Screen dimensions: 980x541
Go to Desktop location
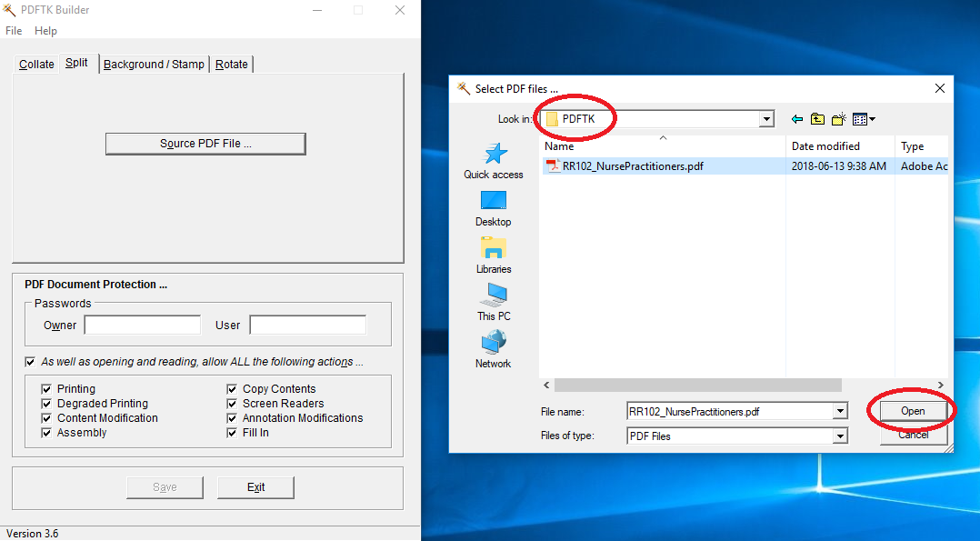click(493, 208)
